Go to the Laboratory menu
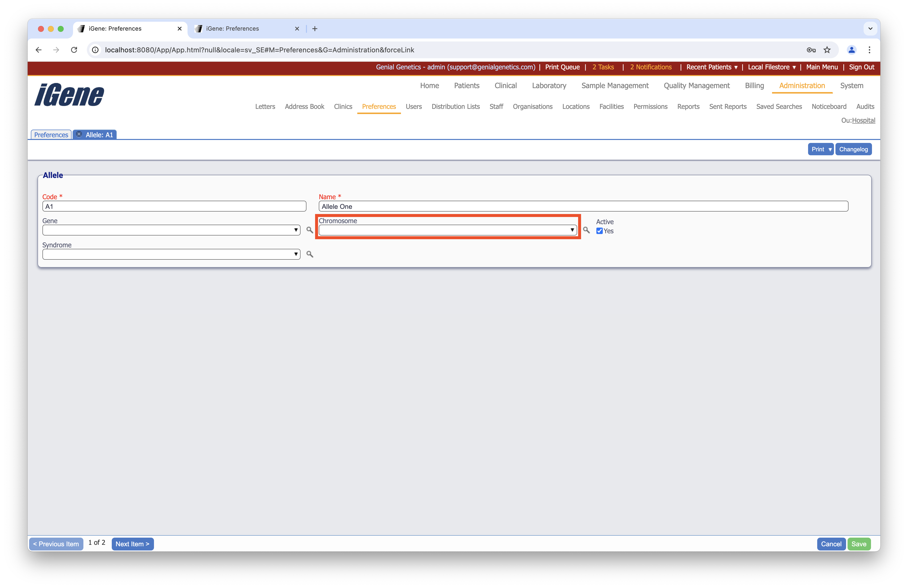908x588 pixels. pyautogui.click(x=549, y=85)
